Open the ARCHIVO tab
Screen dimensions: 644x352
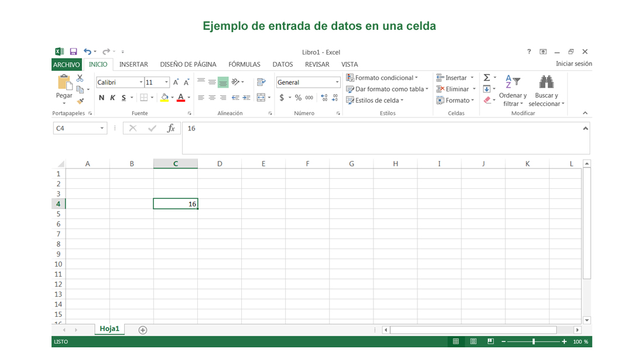tap(67, 64)
